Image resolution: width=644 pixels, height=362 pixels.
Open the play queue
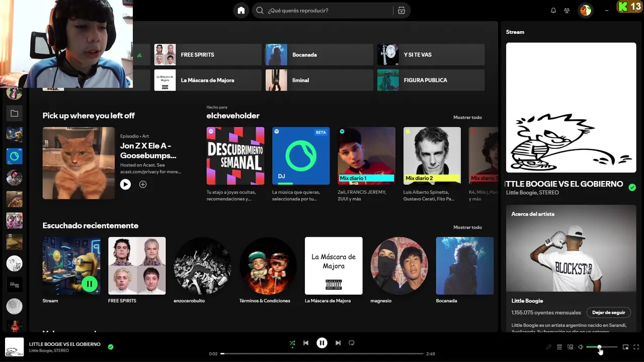559,347
